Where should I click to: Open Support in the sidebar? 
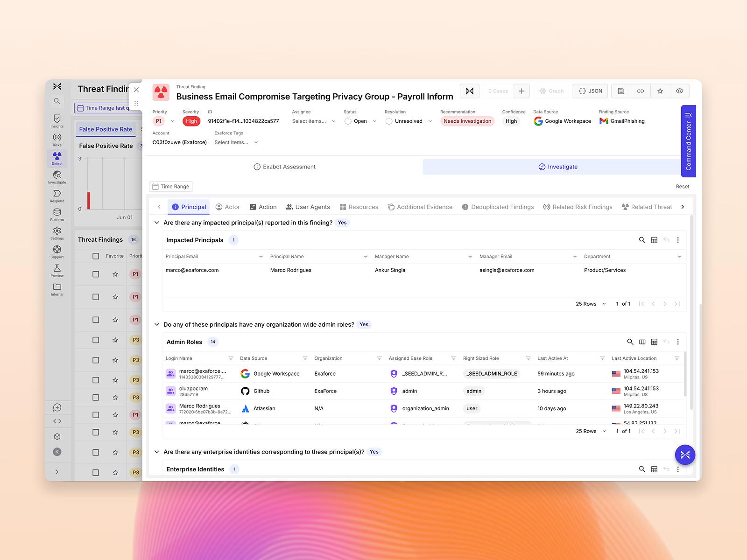(57, 252)
